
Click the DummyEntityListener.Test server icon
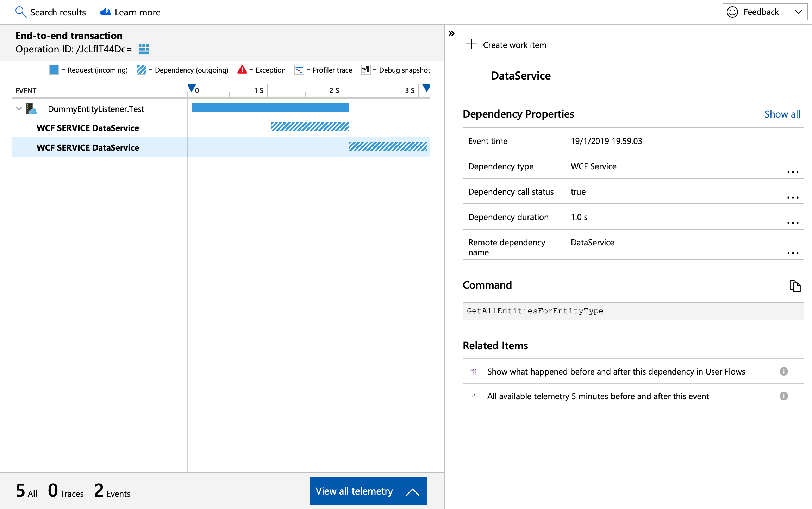(31, 108)
